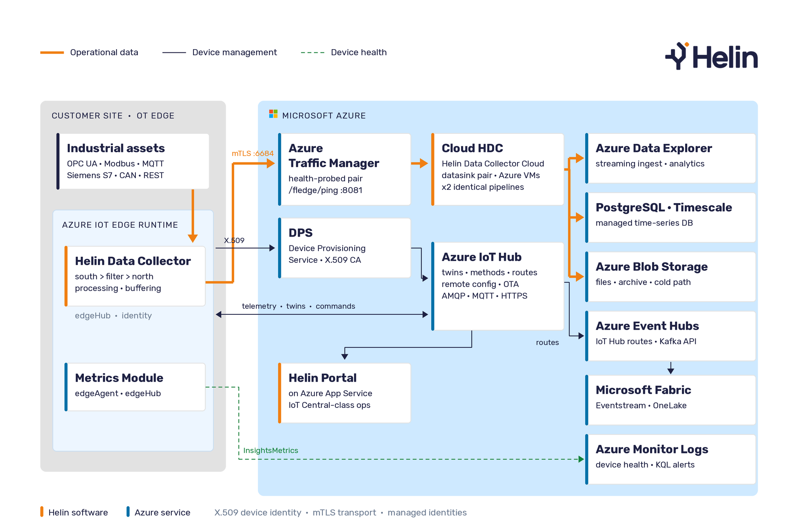Viewport: 798px width, 532px height.
Task: Click the Azure IoT Hub heading
Action: 482,257
